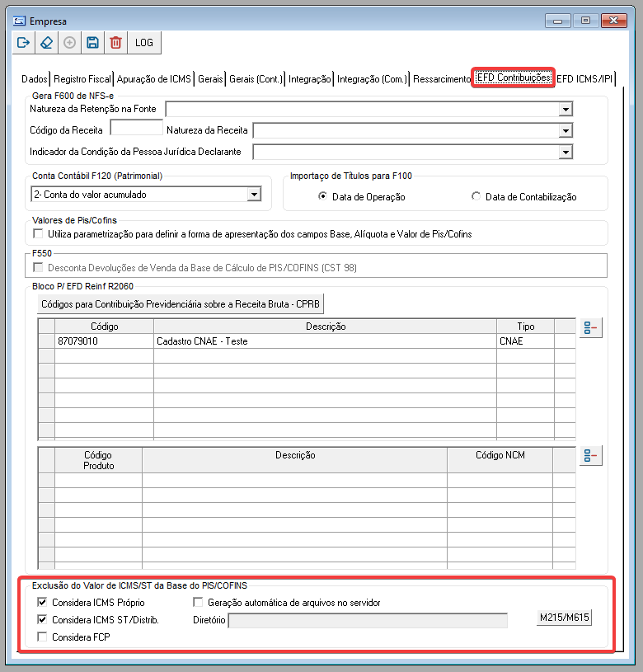
Task: Toggle Desconta Devoluções de Venda checkbox
Action: (38, 267)
